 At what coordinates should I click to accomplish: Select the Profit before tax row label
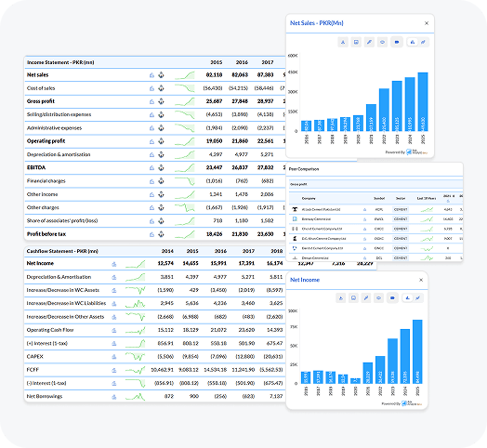pos(46,234)
